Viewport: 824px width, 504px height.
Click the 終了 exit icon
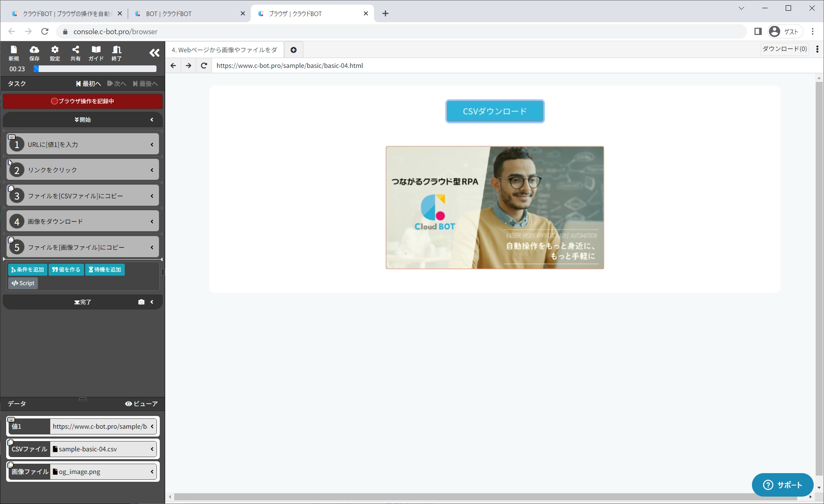pos(117,53)
